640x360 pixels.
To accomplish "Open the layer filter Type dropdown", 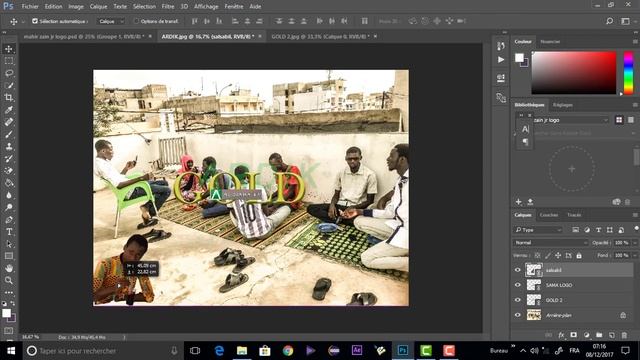I will coord(538,230).
